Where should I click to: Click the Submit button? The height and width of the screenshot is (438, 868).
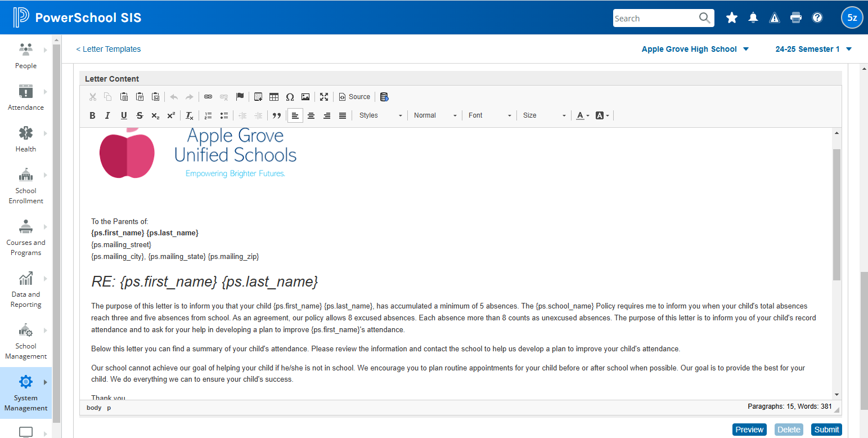826,430
